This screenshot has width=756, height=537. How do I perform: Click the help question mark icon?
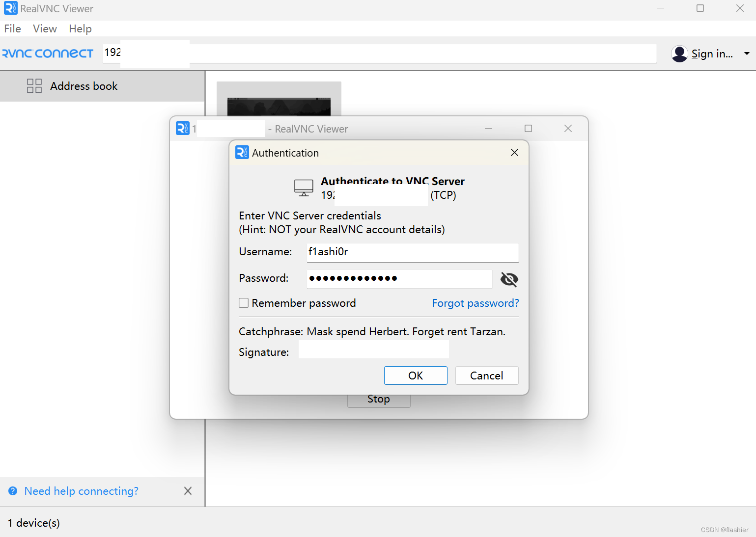click(x=13, y=491)
